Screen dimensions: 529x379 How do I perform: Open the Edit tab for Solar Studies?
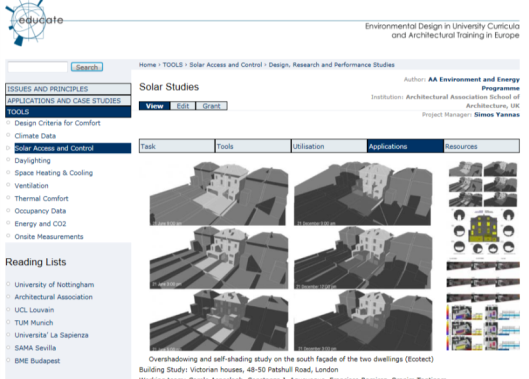[183, 106]
